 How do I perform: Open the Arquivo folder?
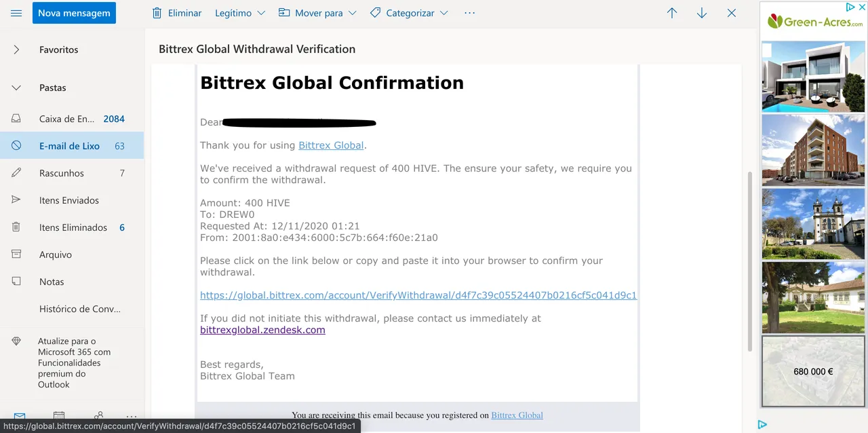click(72, 255)
